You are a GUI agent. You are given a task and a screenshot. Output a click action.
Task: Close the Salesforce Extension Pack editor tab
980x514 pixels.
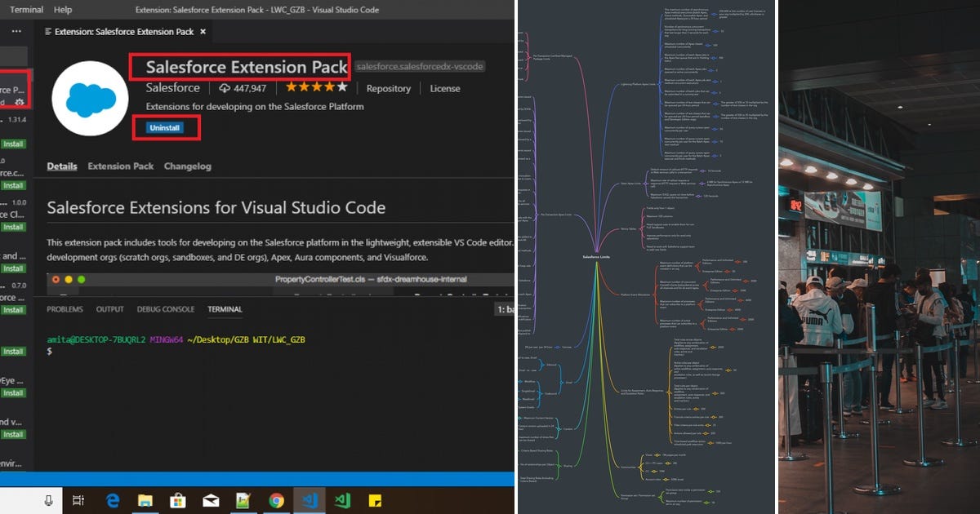click(203, 31)
